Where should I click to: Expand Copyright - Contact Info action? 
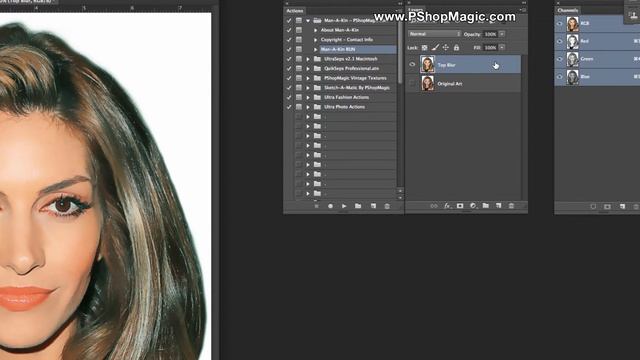pos(316,40)
